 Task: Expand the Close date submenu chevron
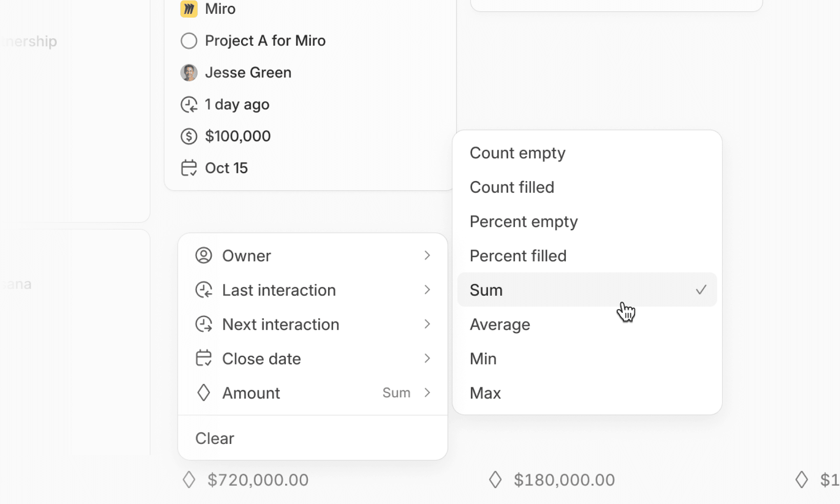pos(427,359)
